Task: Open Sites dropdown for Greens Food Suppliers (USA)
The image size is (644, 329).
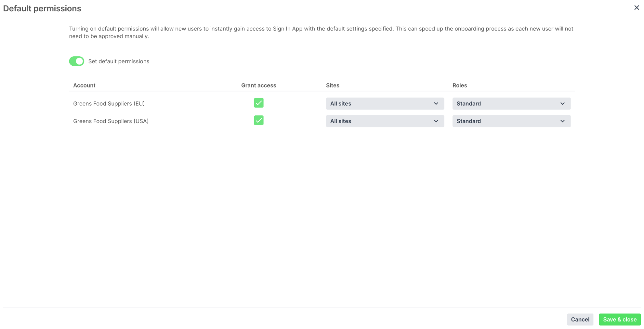Action: pos(385,121)
